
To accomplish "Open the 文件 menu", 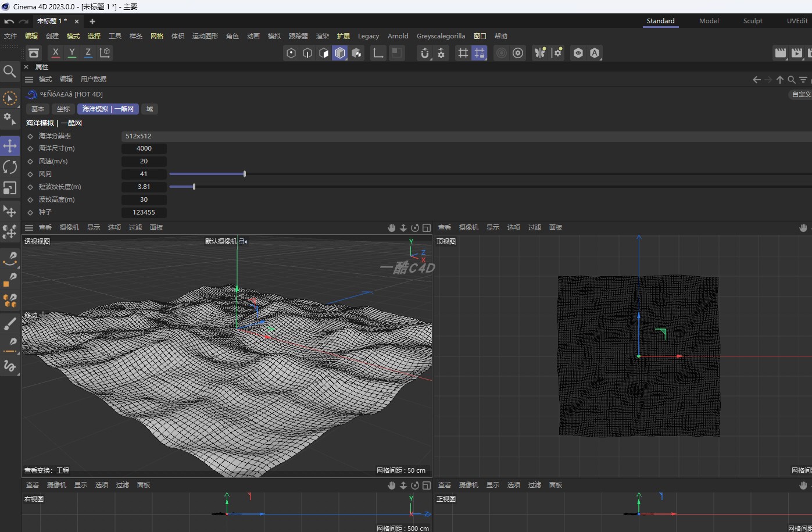I will pos(10,36).
